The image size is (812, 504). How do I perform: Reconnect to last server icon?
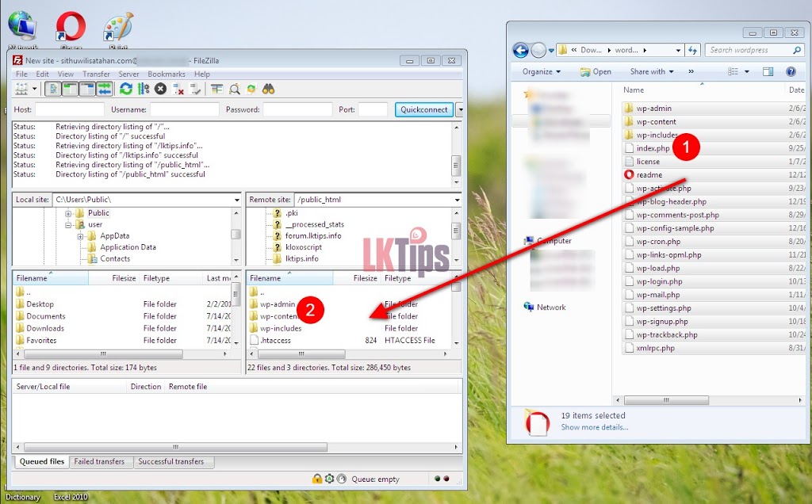point(195,89)
